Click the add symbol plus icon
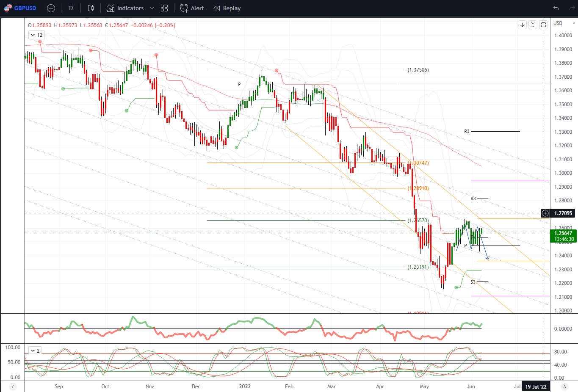 pos(51,8)
